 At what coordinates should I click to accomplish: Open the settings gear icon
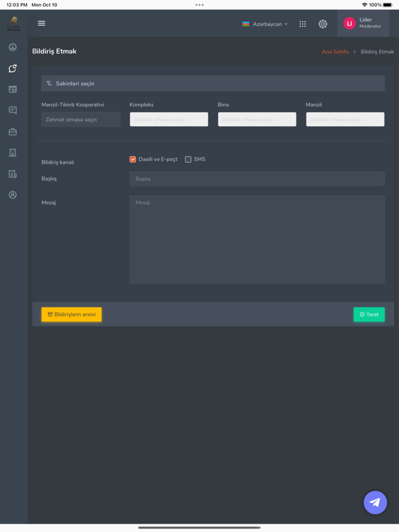coord(323,24)
